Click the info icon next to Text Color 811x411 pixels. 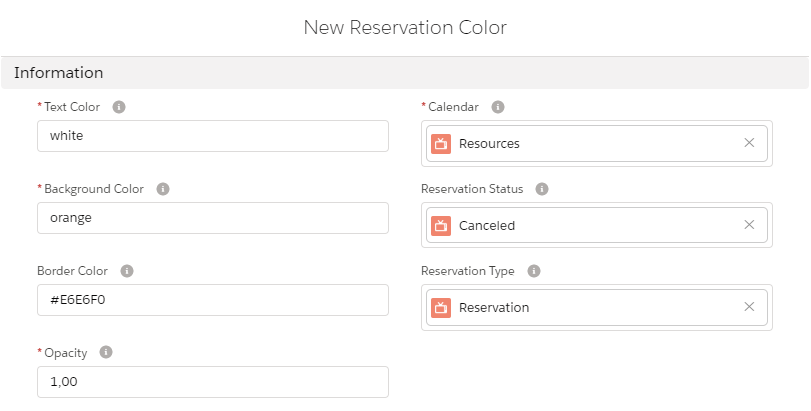[x=119, y=107]
